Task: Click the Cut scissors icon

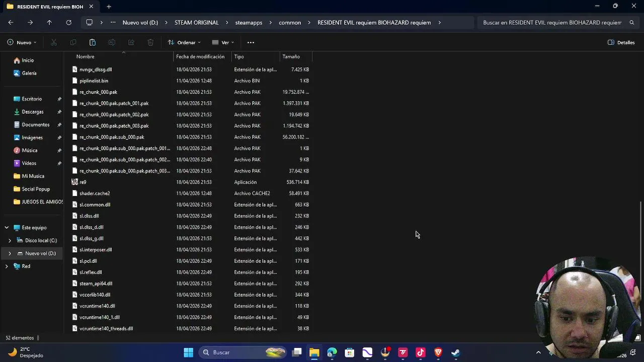Action: point(54,42)
